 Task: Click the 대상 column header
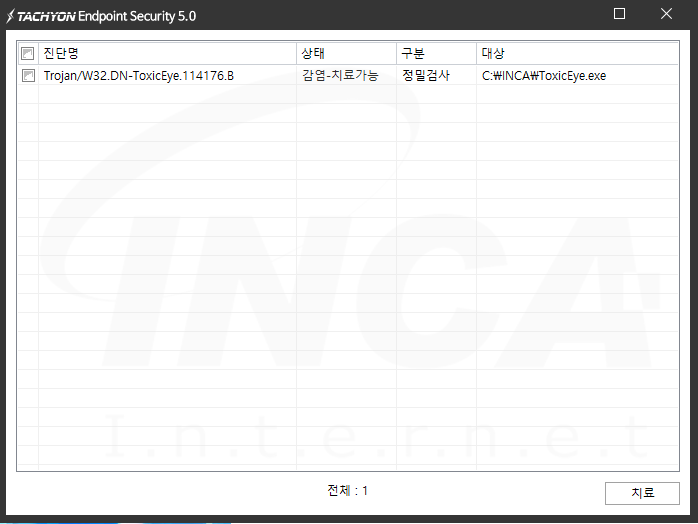577,53
